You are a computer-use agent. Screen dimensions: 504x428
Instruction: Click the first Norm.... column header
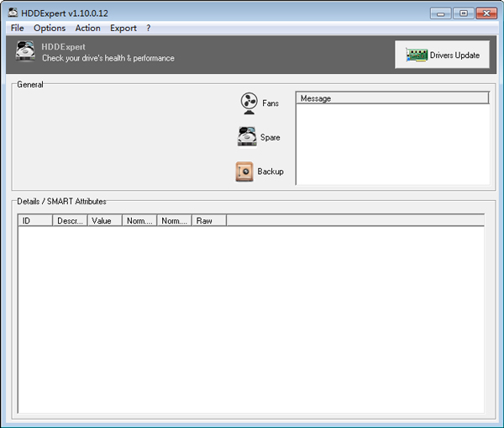[x=139, y=221]
